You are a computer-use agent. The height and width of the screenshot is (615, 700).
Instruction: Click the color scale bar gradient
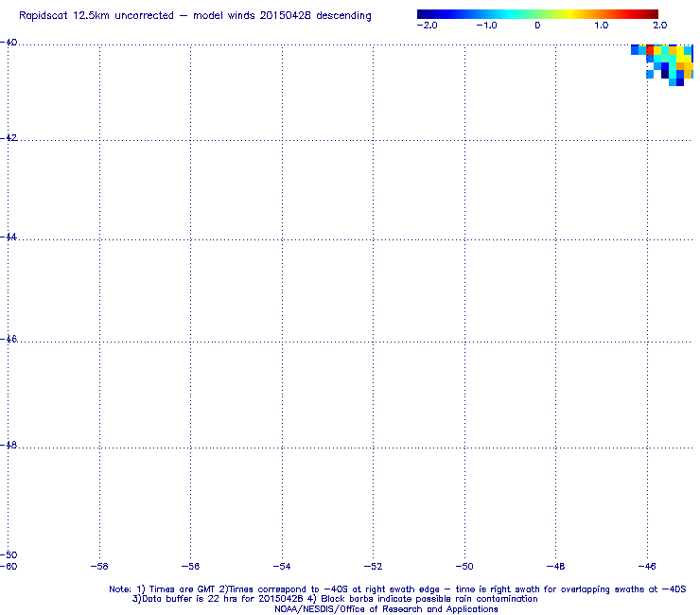click(537, 14)
